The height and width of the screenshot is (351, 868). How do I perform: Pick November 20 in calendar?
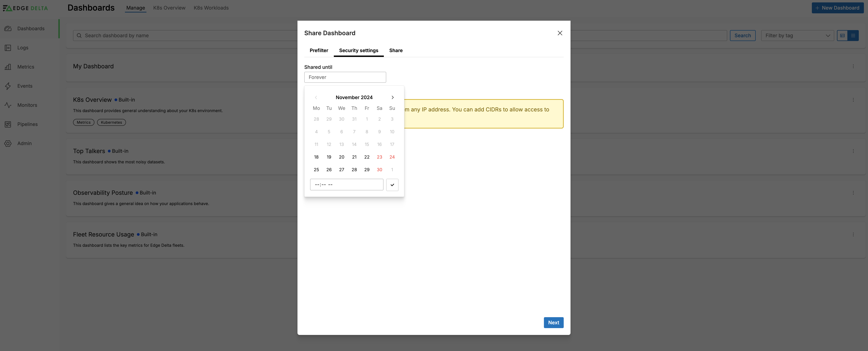(x=341, y=157)
